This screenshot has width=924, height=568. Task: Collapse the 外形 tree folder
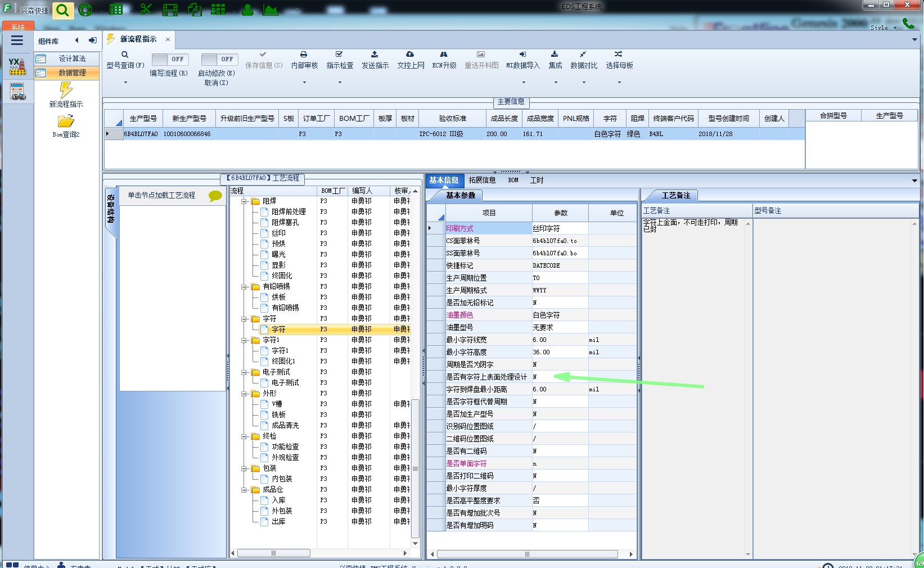[x=245, y=394]
